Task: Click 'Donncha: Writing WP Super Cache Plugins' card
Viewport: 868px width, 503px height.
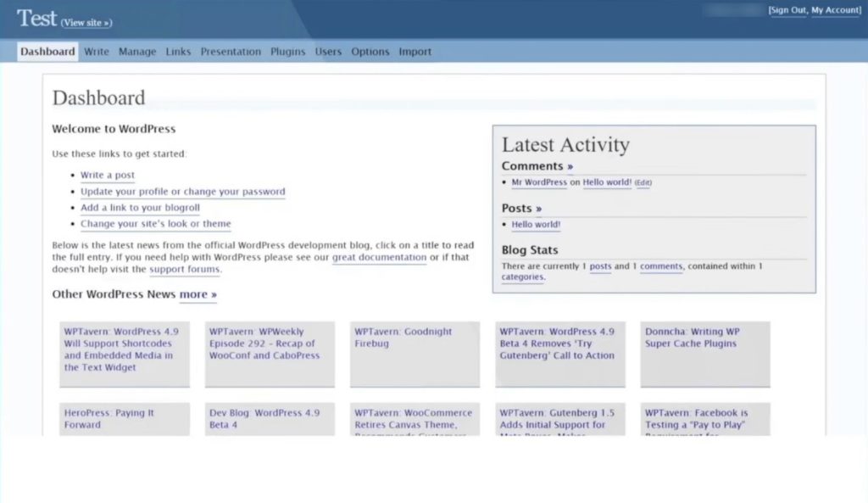Action: [705, 354]
